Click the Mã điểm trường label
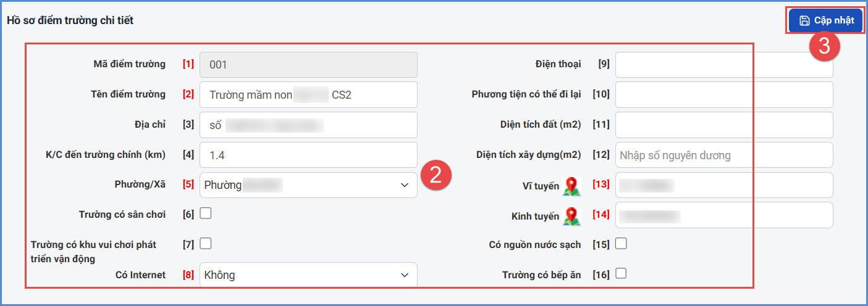Viewport: 868px width, 306px height. click(130, 64)
